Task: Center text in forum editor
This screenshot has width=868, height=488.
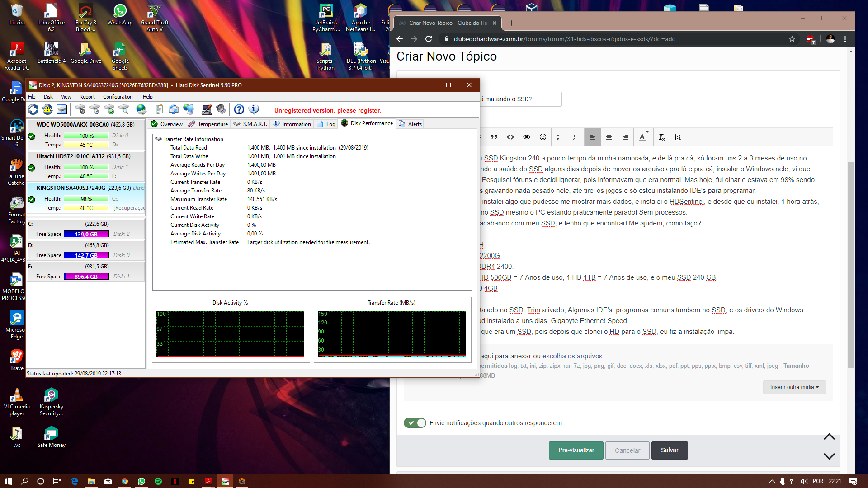Action: point(609,137)
